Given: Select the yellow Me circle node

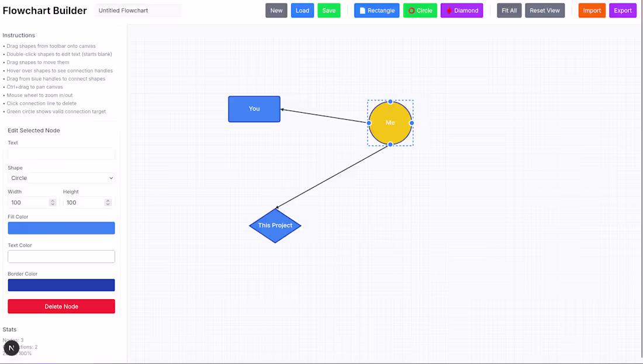Looking at the screenshot, I should [x=390, y=123].
